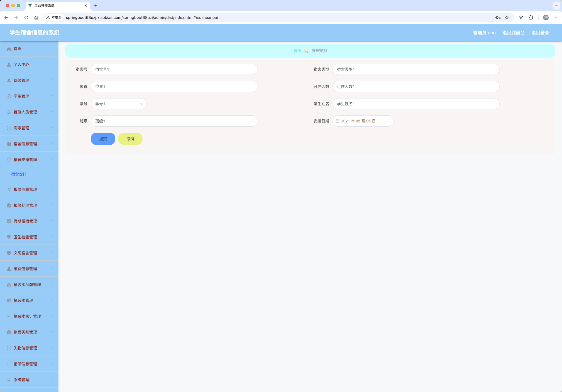Click the compass icon beside 学生管理
This screenshot has width=562, height=392.
pos(9,97)
